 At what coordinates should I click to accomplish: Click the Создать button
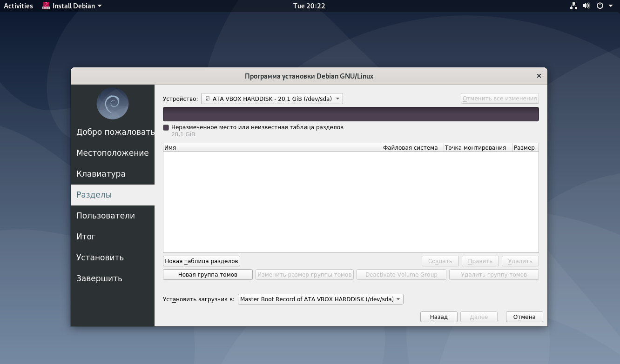point(440,261)
